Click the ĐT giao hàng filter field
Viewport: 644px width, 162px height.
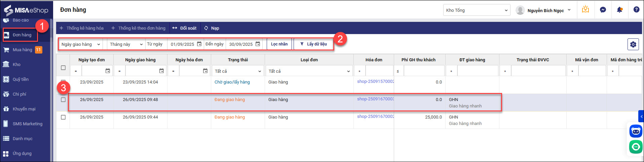(477, 71)
